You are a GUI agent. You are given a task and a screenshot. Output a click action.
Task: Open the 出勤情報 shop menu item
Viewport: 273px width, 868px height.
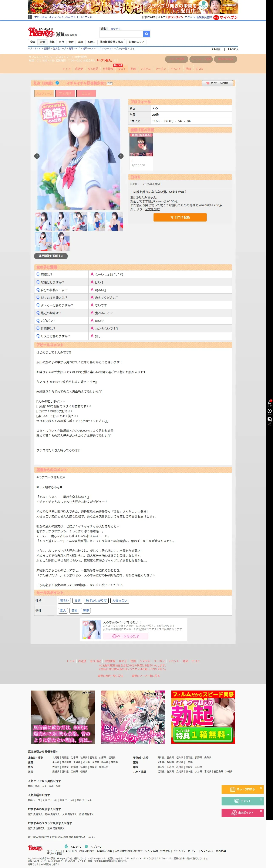pos(108,69)
